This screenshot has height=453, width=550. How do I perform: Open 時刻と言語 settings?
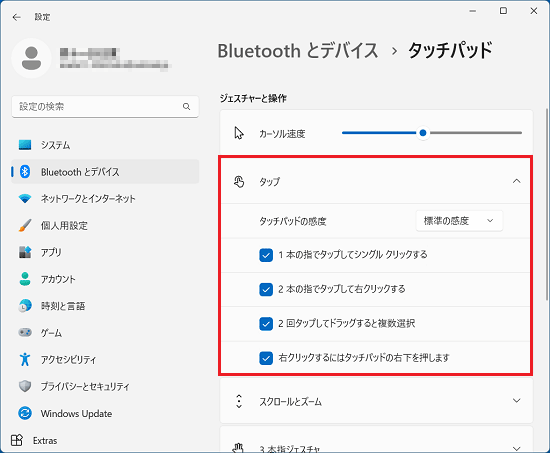click(105, 306)
